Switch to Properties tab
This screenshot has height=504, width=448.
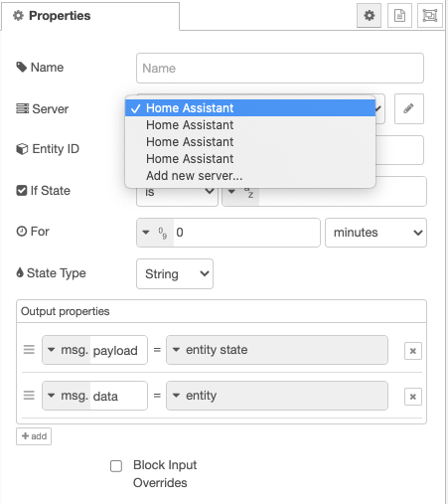[x=90, y=16]
